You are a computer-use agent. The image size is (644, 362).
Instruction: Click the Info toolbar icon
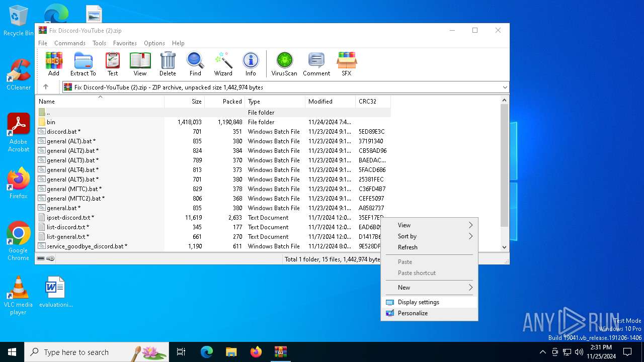tap(251, 64)
